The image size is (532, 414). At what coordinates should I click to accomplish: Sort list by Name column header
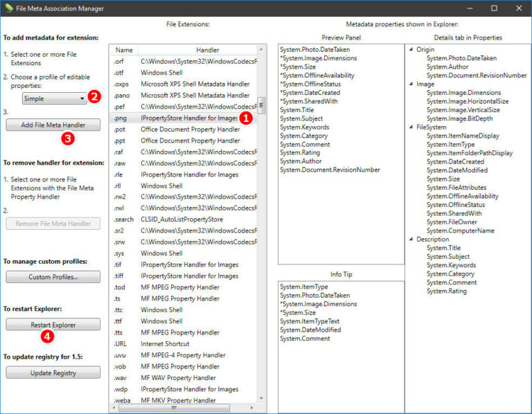click(x=124, y=50)
